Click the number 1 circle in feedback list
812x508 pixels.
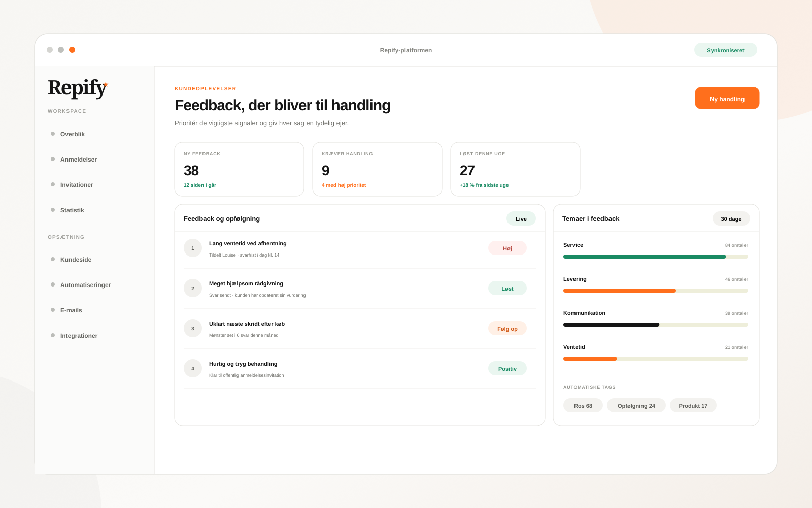pyautogui.click(x=193, y=248)
